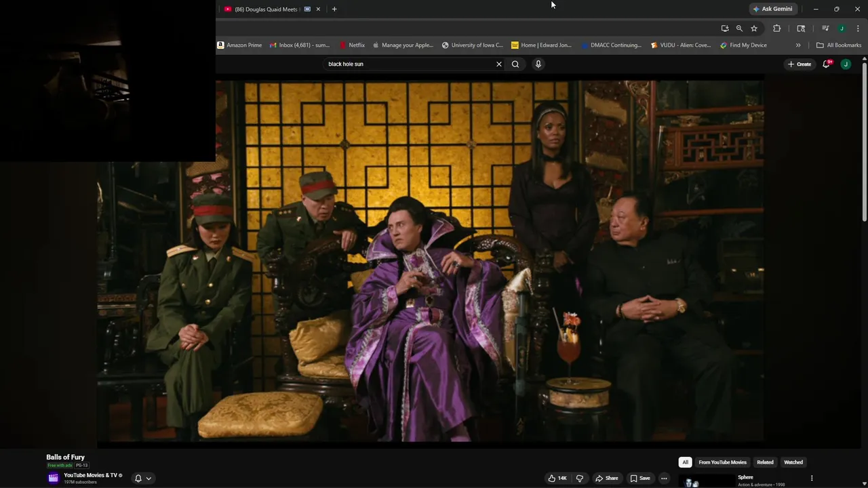Click the YouTube Create button
This screenshot has width=868, height=488.
click(x=800, y=64)
